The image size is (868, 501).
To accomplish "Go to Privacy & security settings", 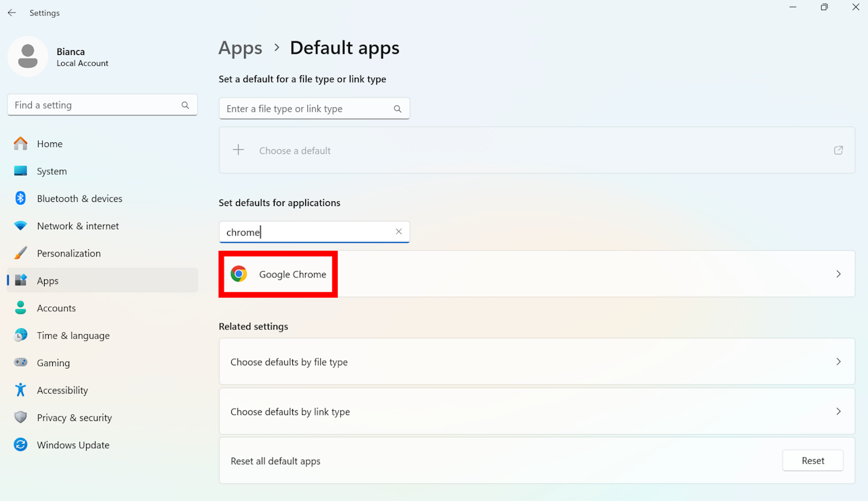I will [x=74, y=418].
